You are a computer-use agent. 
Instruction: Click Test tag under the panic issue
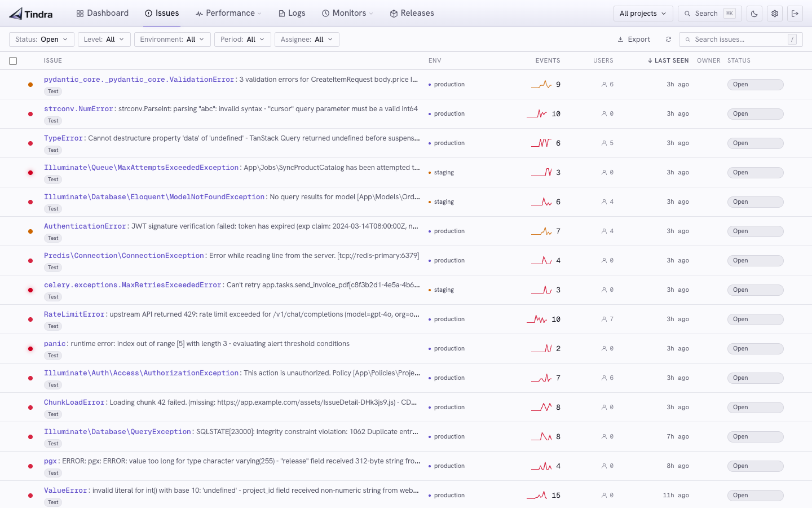click(x=53, y=356)
